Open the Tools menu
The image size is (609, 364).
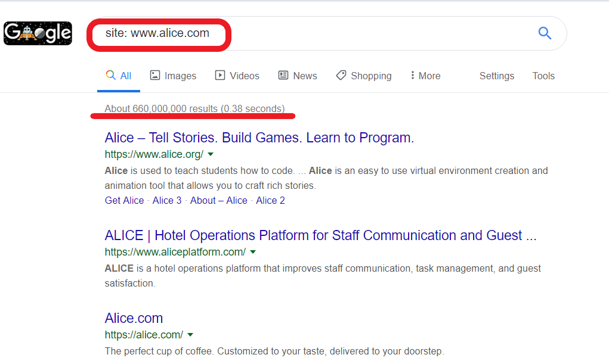point(543,75)
